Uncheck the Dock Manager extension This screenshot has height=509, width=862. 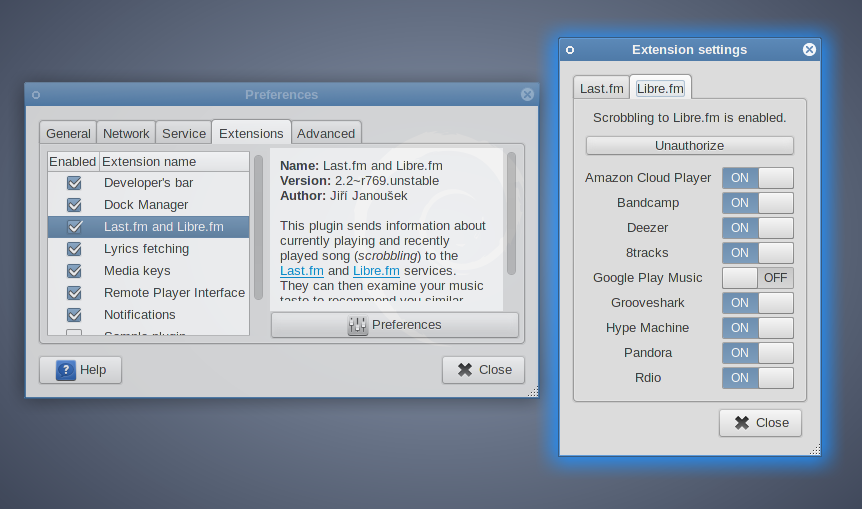pyautogui.click(x=74, y=205)
